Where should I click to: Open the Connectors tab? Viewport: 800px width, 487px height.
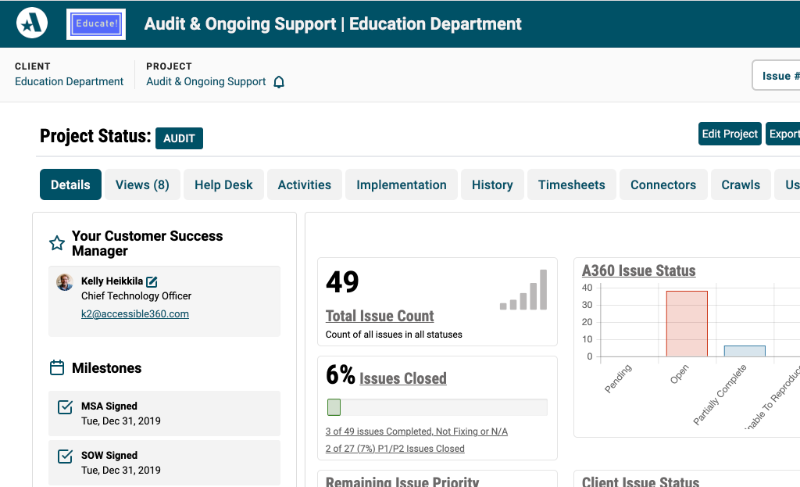[663, 185]
